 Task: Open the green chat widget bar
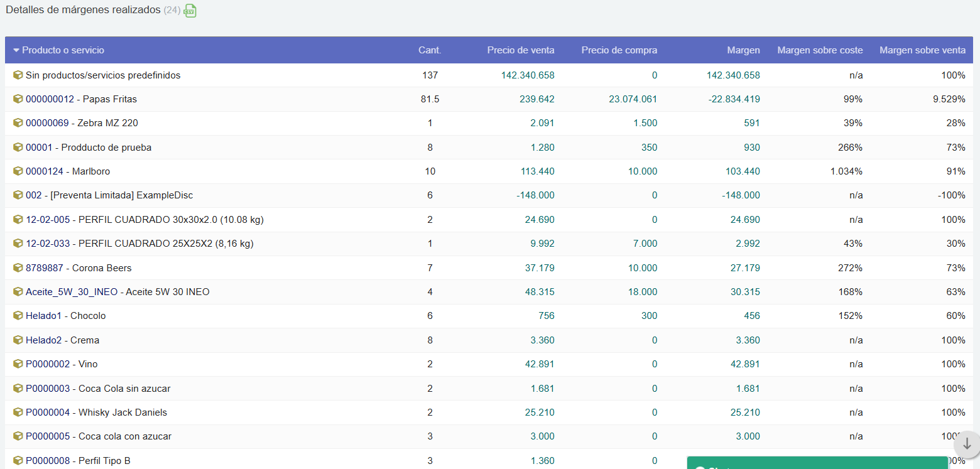(817, 463)
